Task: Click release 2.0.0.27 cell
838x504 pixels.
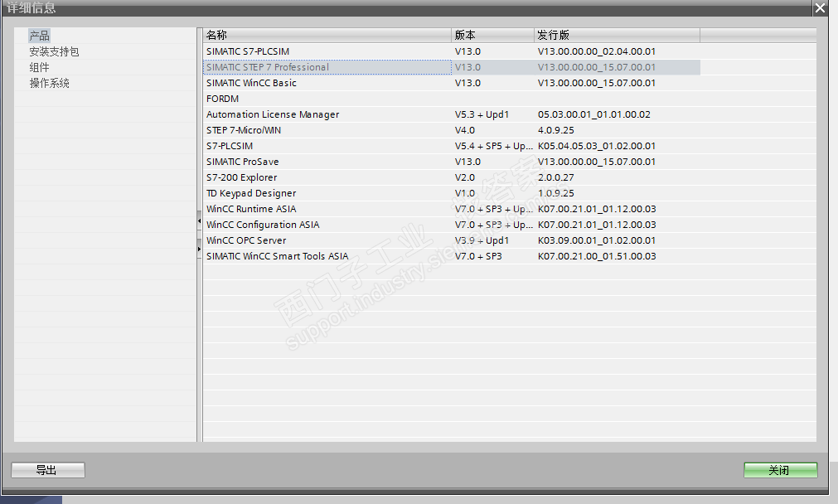Action: coord(556,177)
